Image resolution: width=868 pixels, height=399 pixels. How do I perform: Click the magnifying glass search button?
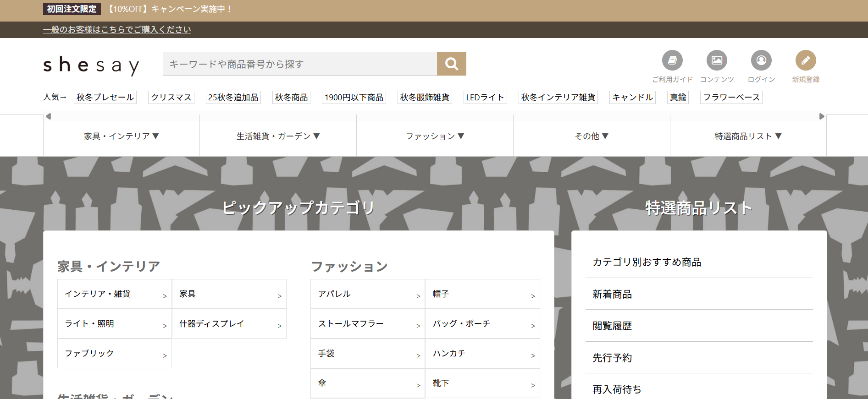click(451, 64)
